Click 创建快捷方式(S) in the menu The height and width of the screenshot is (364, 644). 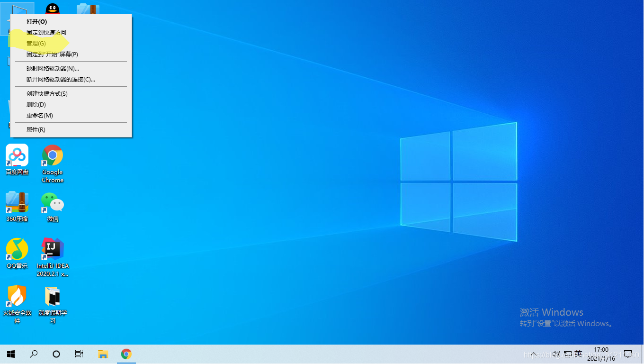71,94
